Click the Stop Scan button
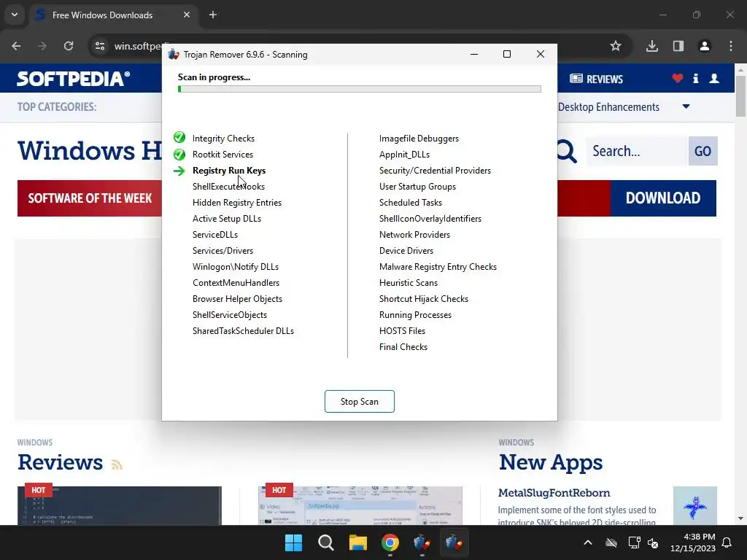This screenshot has height=560, width=747. [x=359, y=402]
